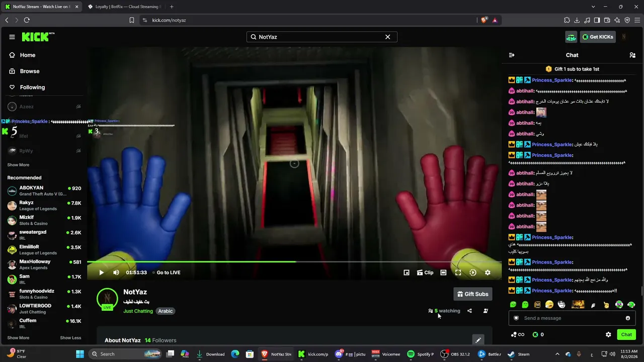Open Mizkif recommended channel
The image size is (644, 362).
tap(44, 220)
